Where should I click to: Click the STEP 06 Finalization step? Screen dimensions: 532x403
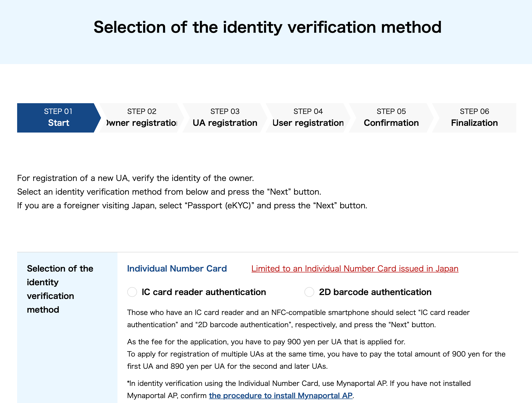tap(474, 118)
